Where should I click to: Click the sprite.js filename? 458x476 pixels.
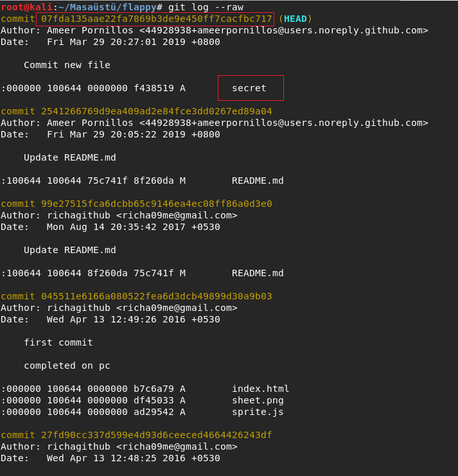point(258,412)
